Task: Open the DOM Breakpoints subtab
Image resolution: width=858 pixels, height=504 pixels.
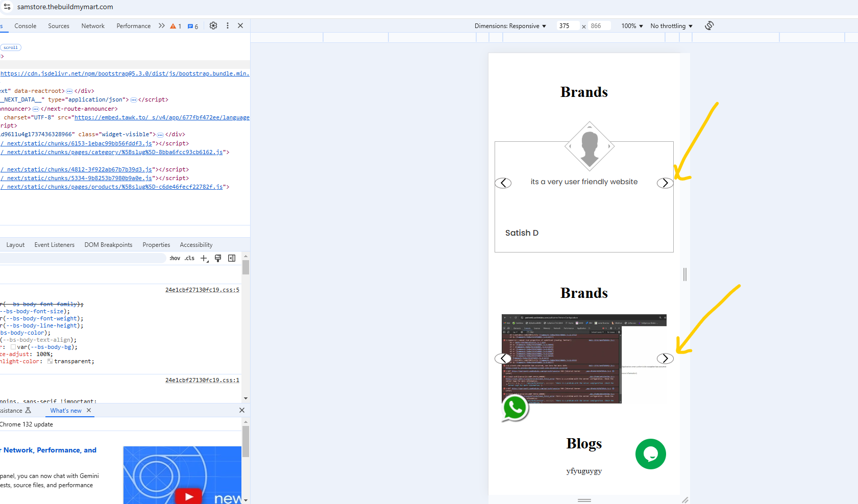Action: (x=108, y=245)
